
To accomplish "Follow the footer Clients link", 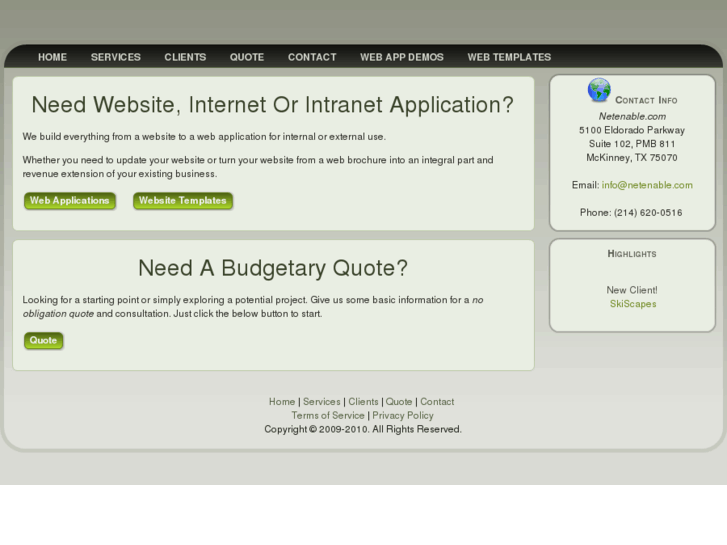I will [363, 402].
